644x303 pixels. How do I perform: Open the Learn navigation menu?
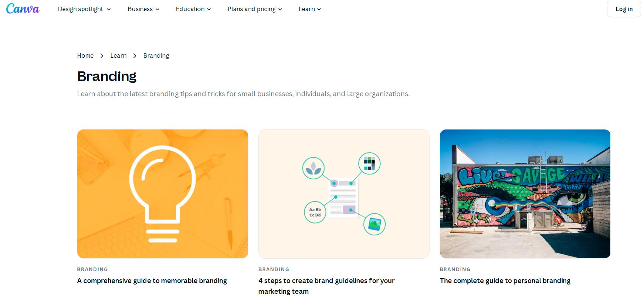(x=310, y=9)
